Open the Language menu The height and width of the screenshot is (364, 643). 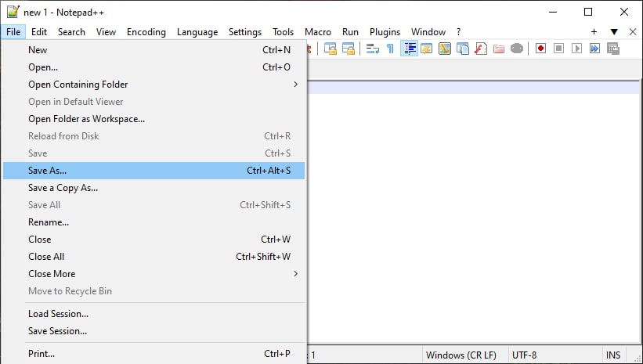click(x=197, y=32)
